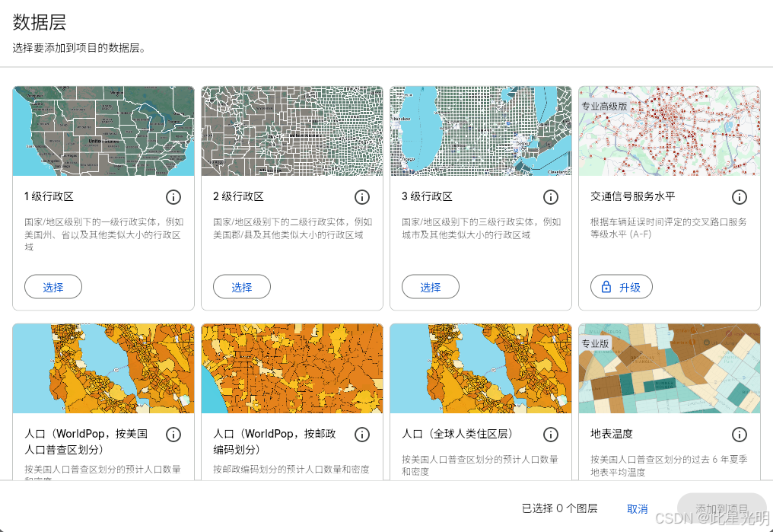Click the 人口（WorldPop，按邮政编码划分）title
This screenshot has height=532, width=773.
[275, 441]
